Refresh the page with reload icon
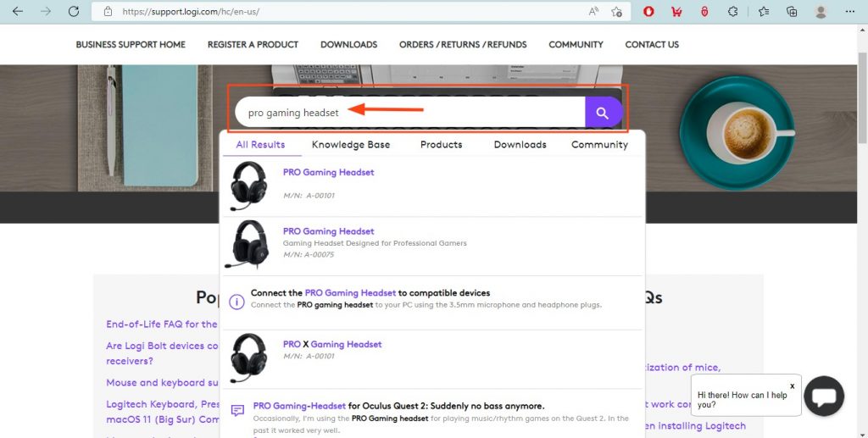 tap(74, 12)
